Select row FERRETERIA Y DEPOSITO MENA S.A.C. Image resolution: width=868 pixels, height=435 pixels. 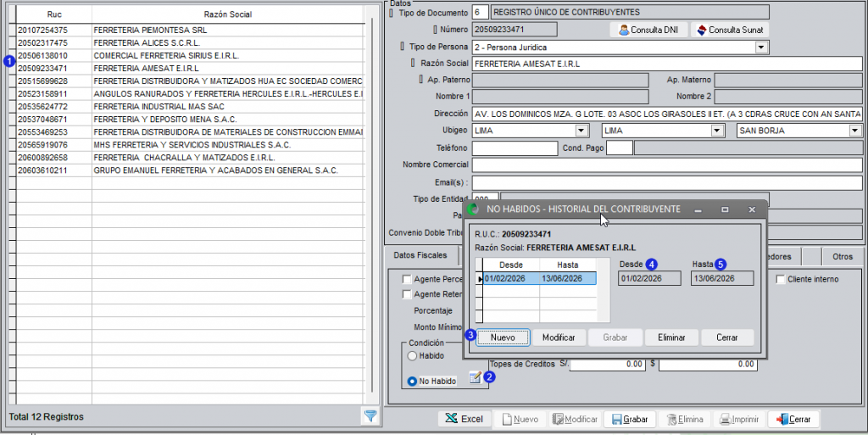click(x=190, y=120)
